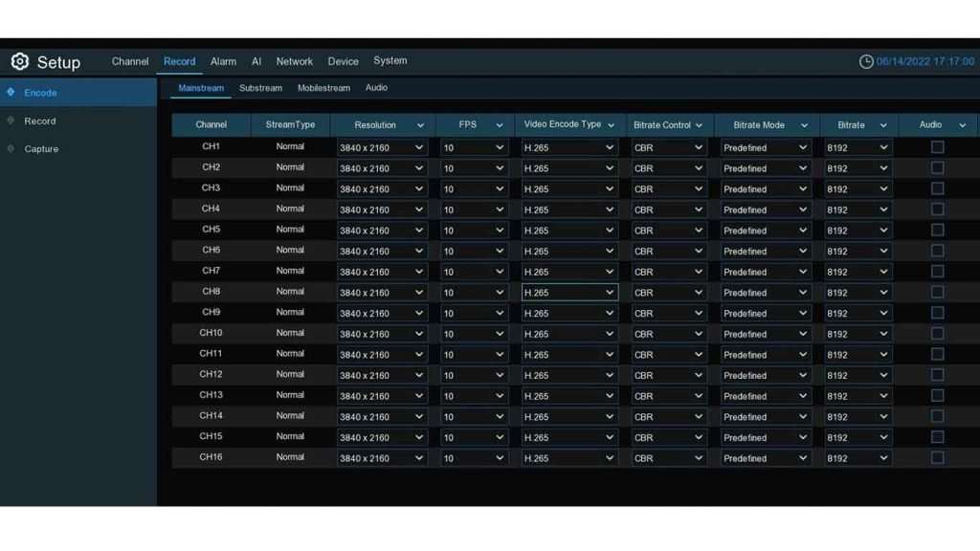Tick the Audio checkbox on CH16

coord(937,457)
